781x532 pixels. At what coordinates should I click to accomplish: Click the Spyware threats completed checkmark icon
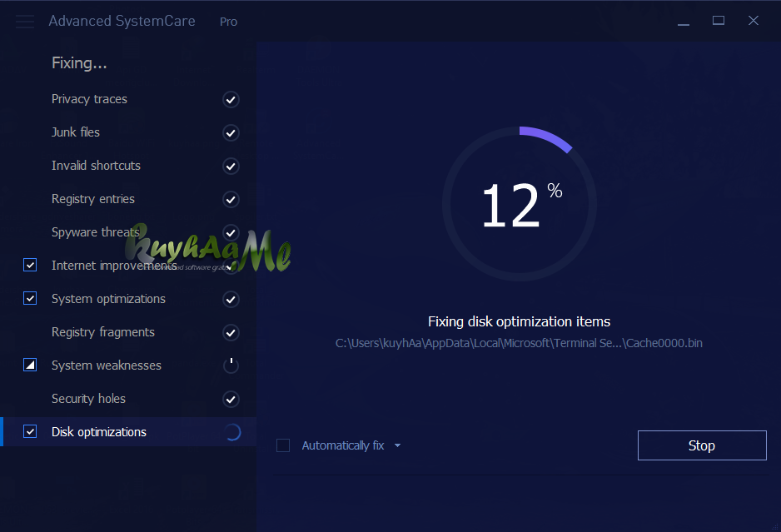pos(231,232)
